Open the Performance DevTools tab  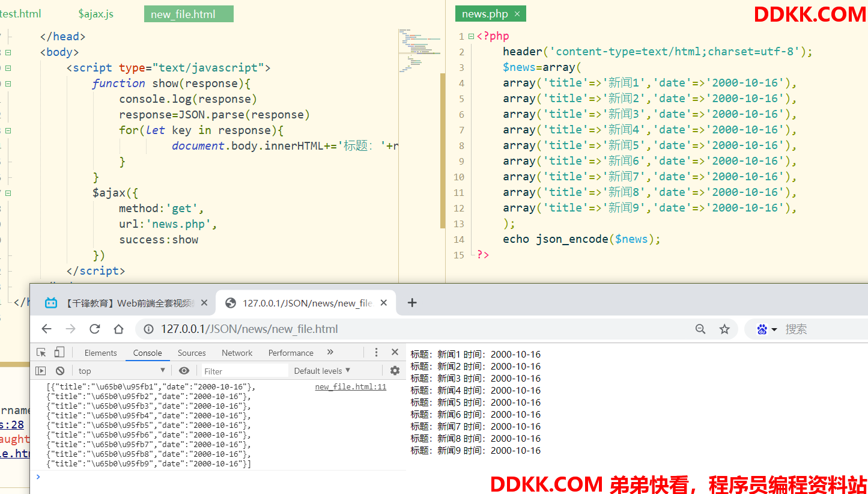[291, 353]
